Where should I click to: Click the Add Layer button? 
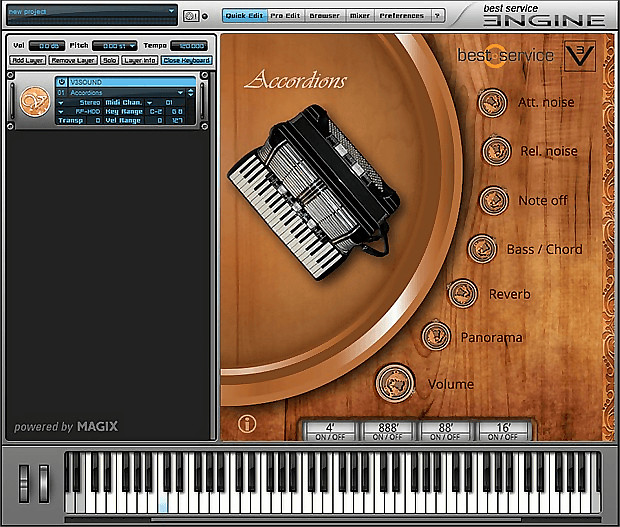(x=26, y=61)
